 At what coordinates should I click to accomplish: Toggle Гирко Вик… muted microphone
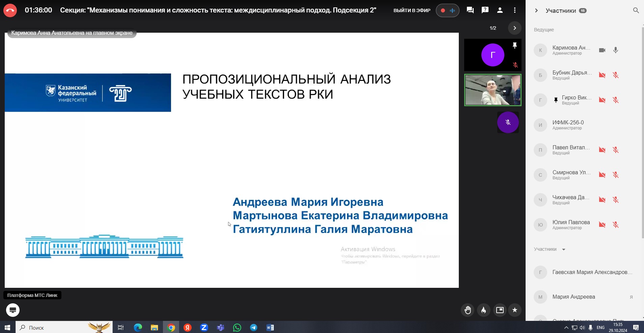click(x=616, y=100)
